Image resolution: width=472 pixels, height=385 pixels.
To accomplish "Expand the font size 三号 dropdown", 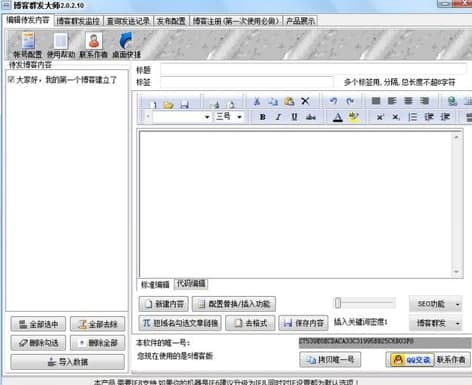I will tap(239, 117).
